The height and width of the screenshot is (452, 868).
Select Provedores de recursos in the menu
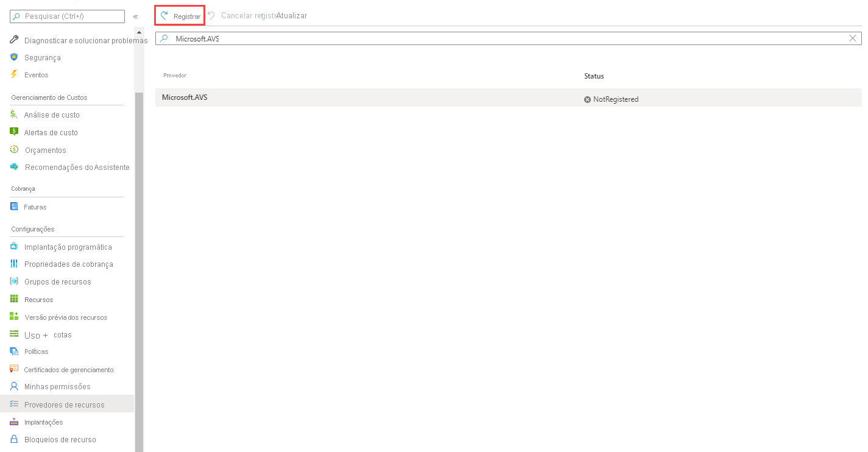(x=64, y=404)
